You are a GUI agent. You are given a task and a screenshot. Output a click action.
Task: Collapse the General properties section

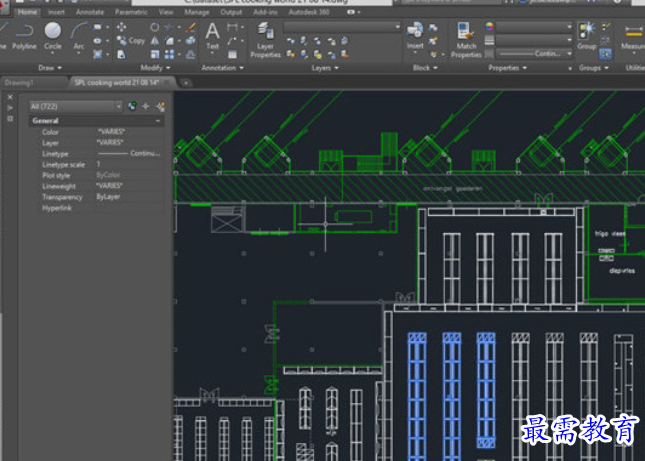pos(158,121)
